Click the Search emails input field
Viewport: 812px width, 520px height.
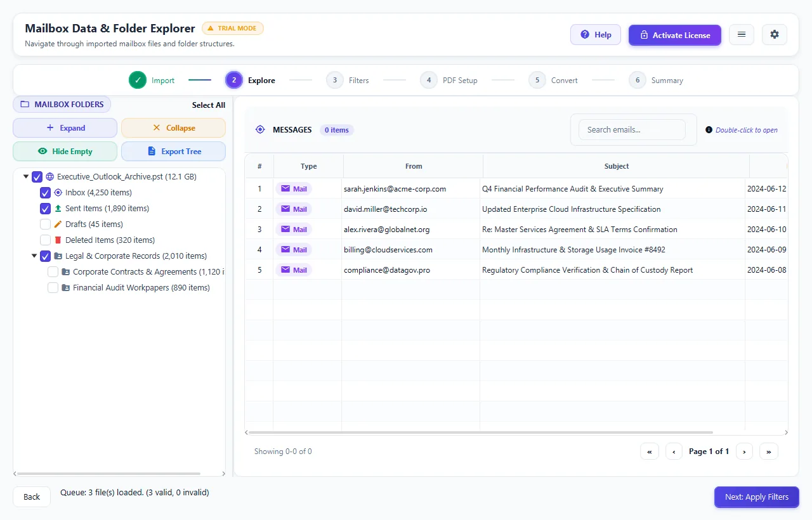(x=632, y=129)
